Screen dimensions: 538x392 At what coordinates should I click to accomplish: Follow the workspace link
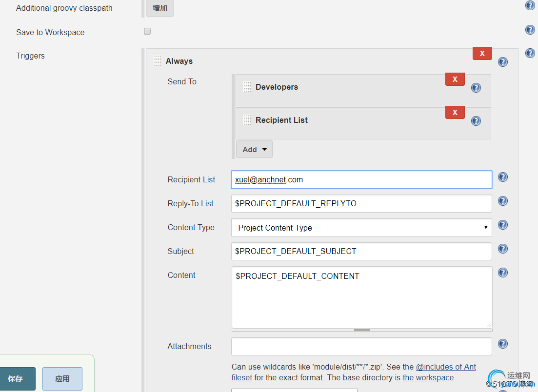(428, 377)
